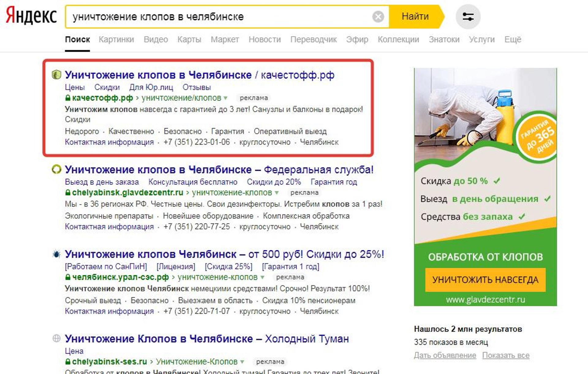Open the Отзывы sitelink
The image size is (588, 374).
click(x=197, y=87)
